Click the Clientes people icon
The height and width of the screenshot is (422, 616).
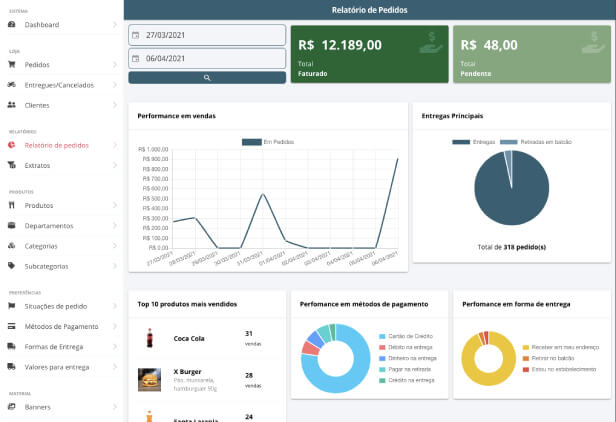pyautogui.click(x=11, y=104)
